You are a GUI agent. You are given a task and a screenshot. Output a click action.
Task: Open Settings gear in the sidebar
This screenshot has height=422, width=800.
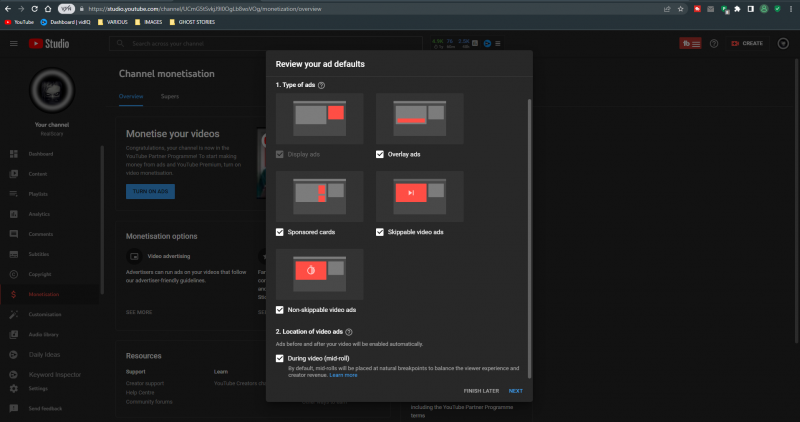[x=13, y=388]
